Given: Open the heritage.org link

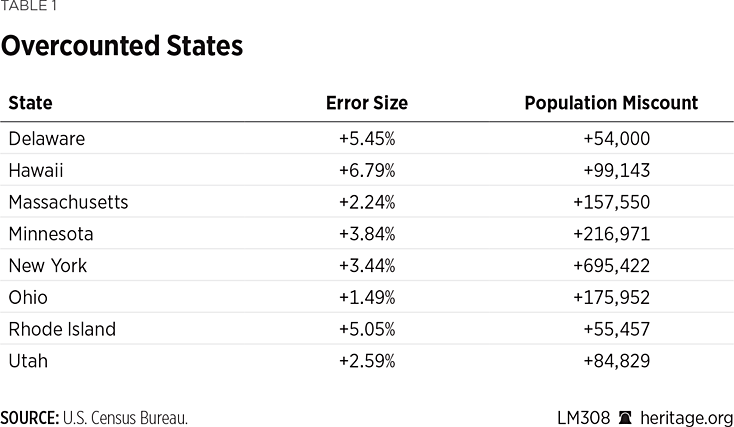Looking at the screenshot, I should [686, 417].
